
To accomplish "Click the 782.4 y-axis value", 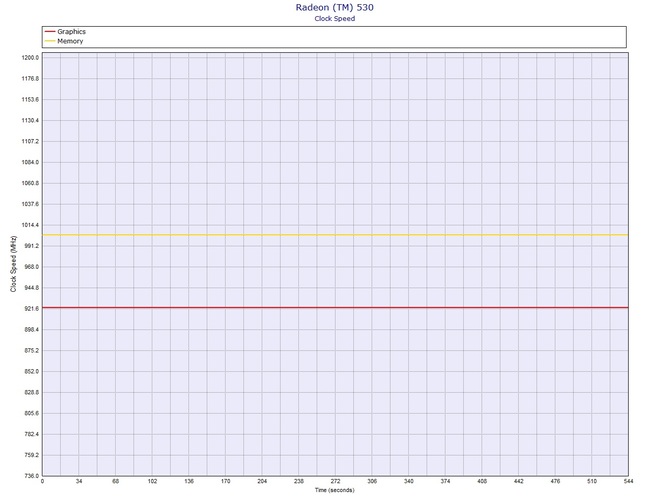I will coord(31,434).
